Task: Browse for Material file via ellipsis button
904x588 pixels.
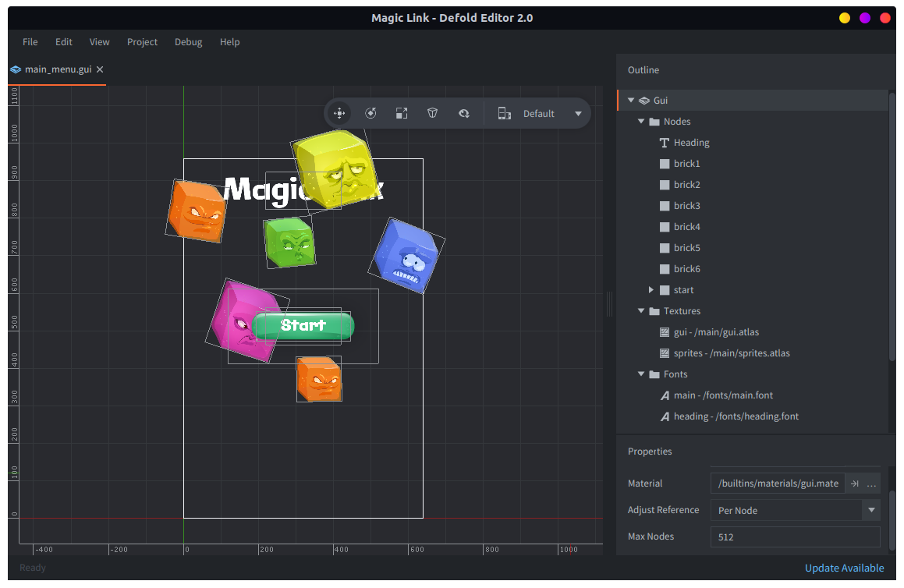Action: [x=871, y=484]
